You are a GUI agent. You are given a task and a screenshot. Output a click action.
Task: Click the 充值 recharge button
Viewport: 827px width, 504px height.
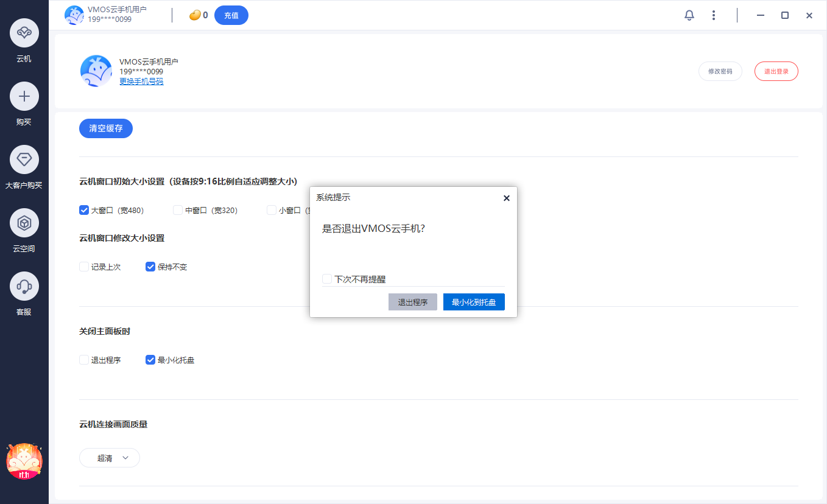click(231, 15)
